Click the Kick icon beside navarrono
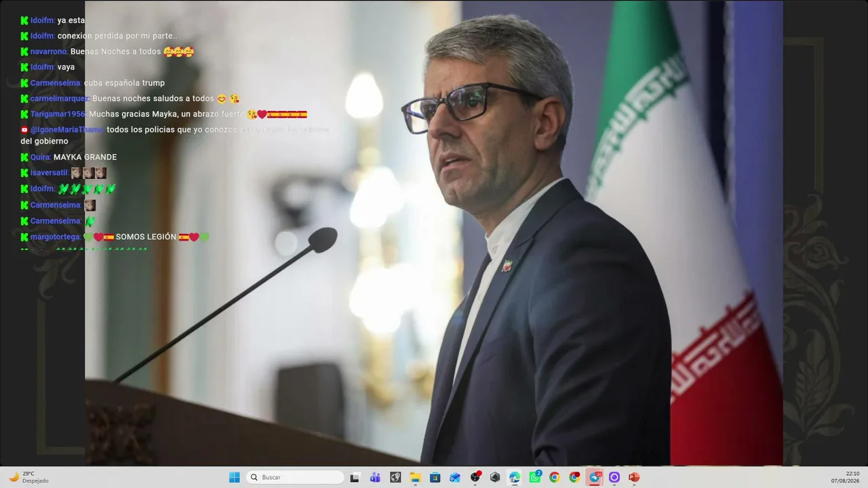The width and height of the screenshot is (868, 488). 24,52
